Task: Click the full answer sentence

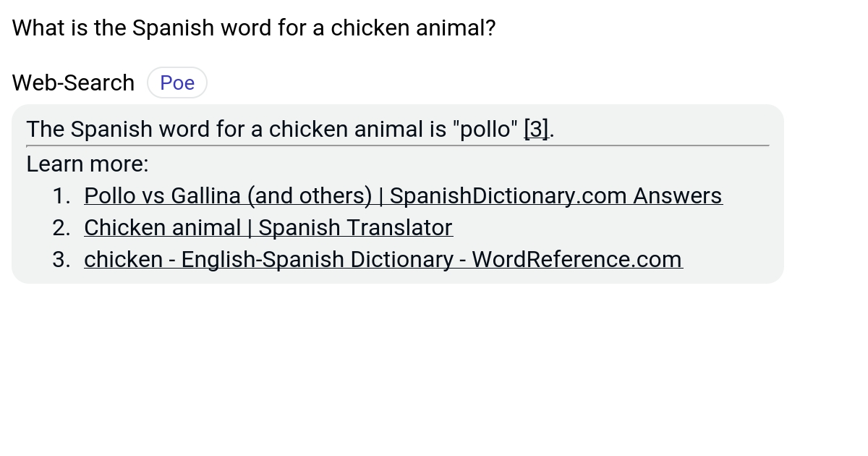Action: (x=289, y=129)
